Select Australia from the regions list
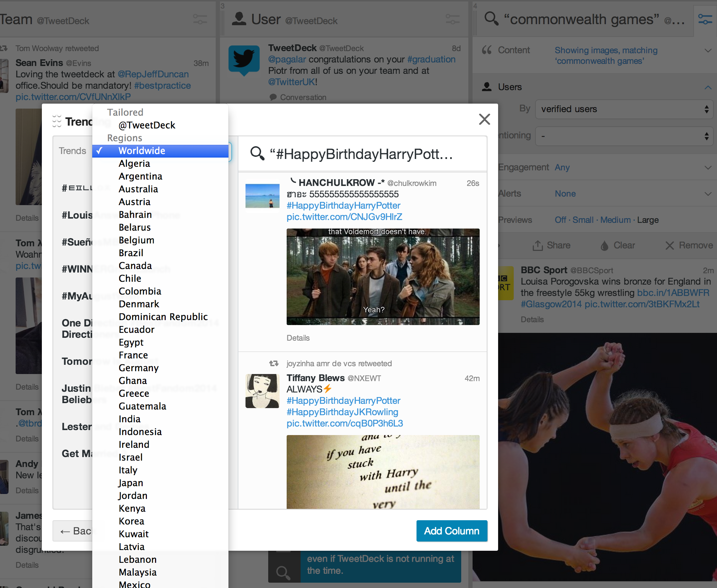This screenshot has height=588, width=717. click(138, 189)
